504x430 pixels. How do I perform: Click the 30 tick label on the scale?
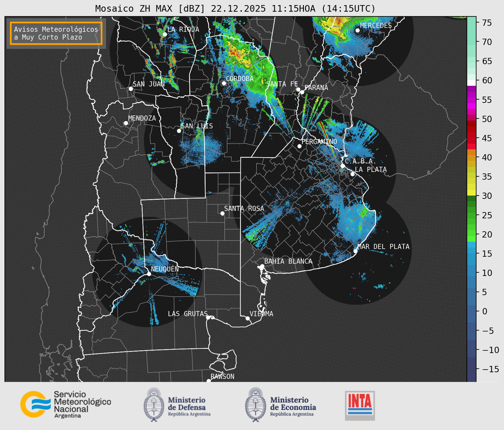click(487, 196)
